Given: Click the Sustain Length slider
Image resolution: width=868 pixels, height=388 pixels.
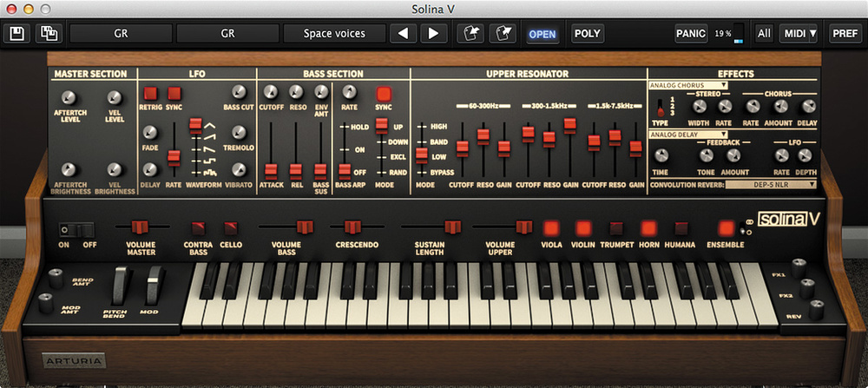Looking at the screenshot, I should point(431,227).
